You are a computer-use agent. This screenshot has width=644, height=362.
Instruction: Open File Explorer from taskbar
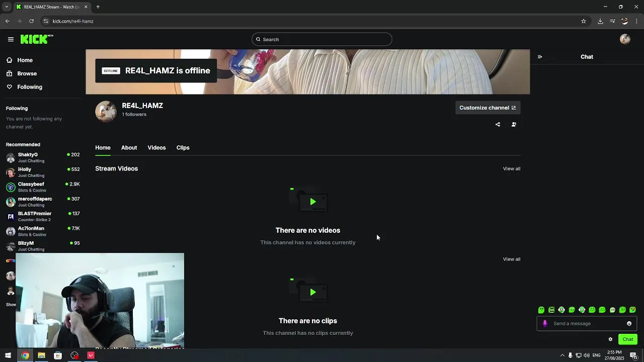(x=41, y=355)
